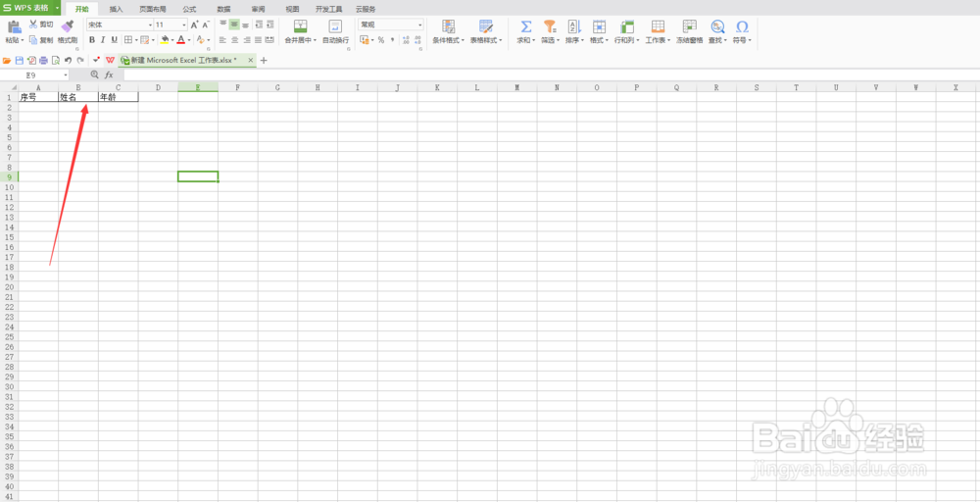The height and width of the screenshot is (502, 980).
Task: Apply font color letter A
Action: 180,40
